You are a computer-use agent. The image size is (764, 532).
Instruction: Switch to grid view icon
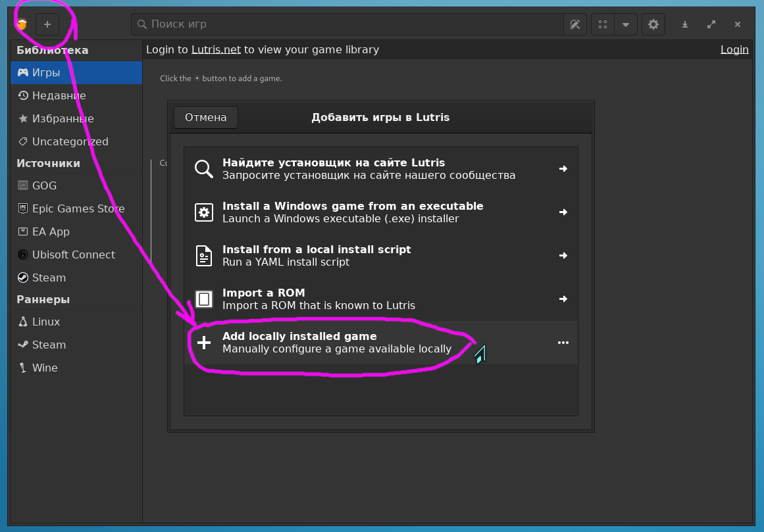click(x=603, y=24)
